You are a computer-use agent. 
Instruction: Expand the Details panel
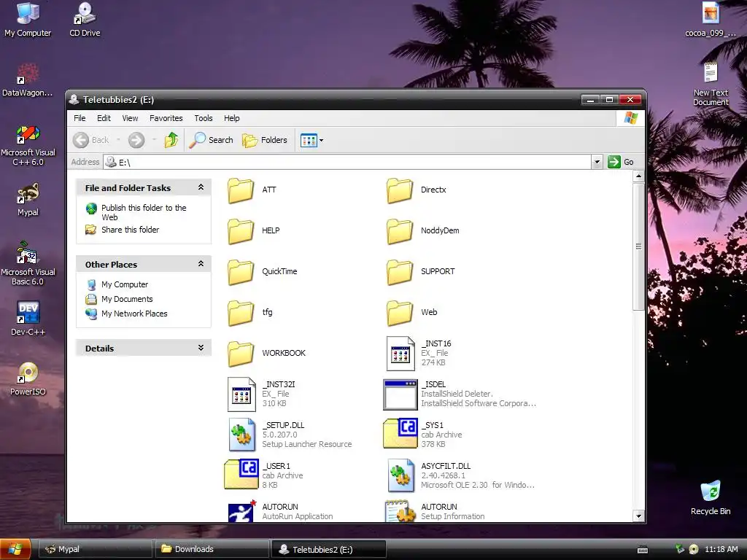[x=201, y=348]
